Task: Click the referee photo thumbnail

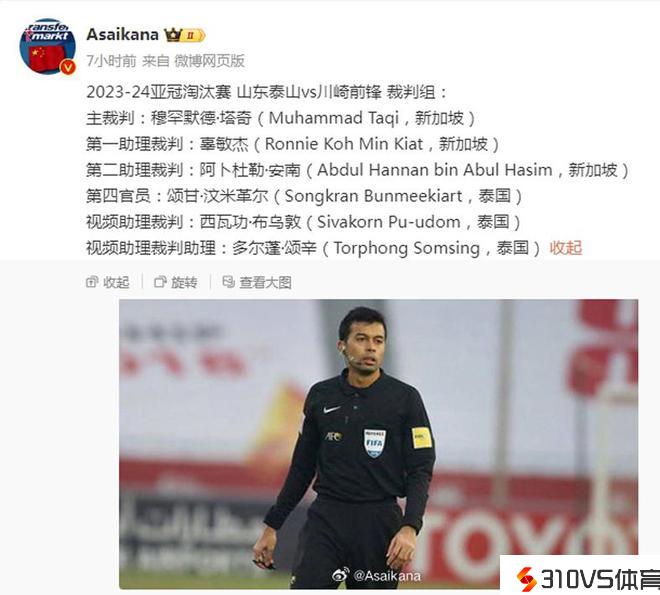Action: (x=378, y=444)
